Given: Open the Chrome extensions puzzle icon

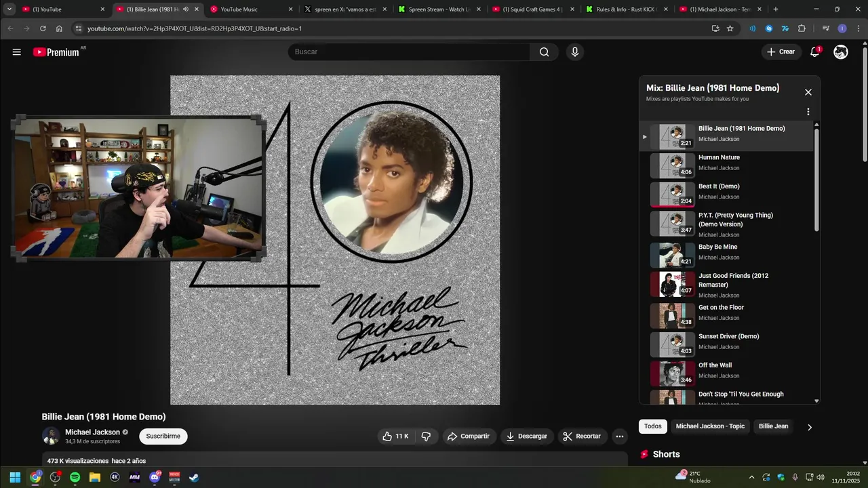Looking at the screenshot, I should 802,28.
